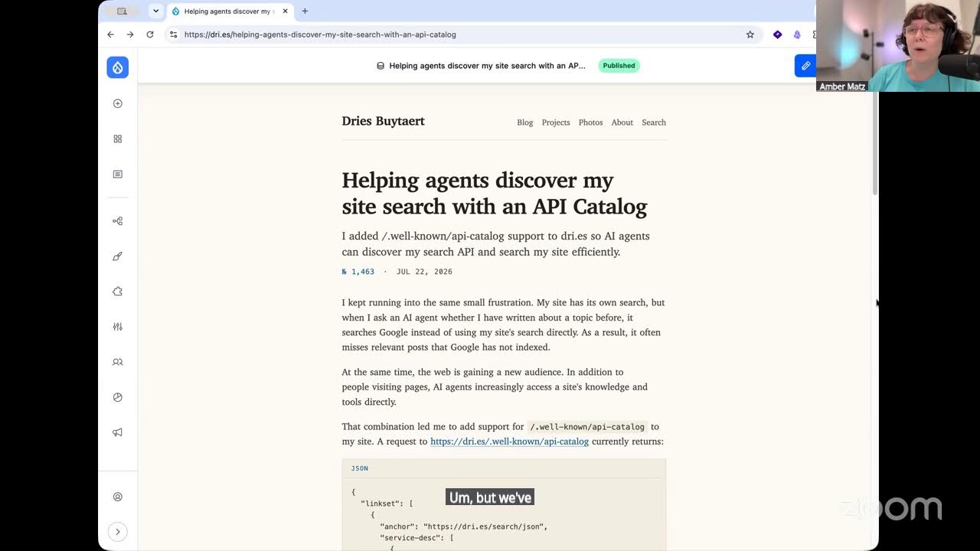This screenshot has width=980, height=551.
Task: Open the https://dri.es/.well-known/api-catalog link
Action: pos(509,442)
